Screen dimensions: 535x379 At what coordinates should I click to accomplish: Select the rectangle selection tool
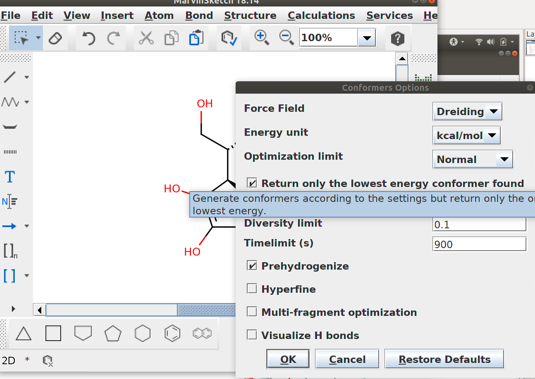(x=21, y=38)
